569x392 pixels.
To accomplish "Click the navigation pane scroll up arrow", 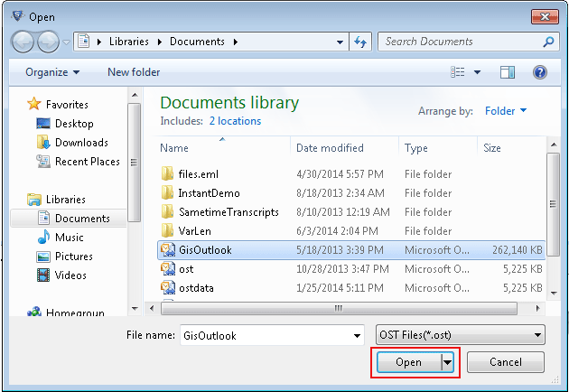I will 135,95.
